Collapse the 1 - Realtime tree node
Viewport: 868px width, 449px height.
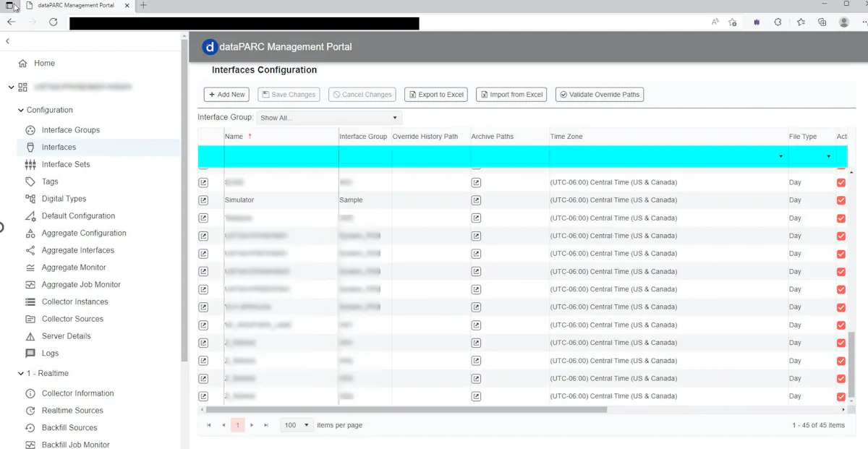(x=20, y=374)
